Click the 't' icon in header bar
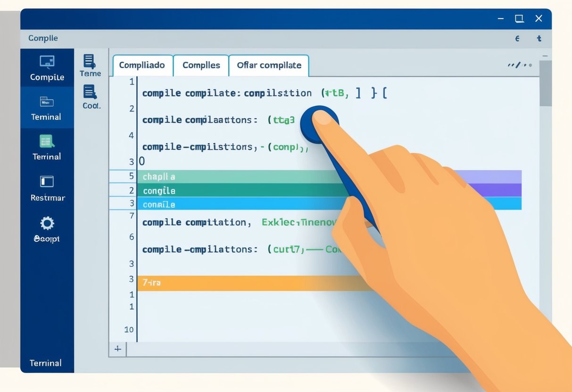 pos(539,39)
